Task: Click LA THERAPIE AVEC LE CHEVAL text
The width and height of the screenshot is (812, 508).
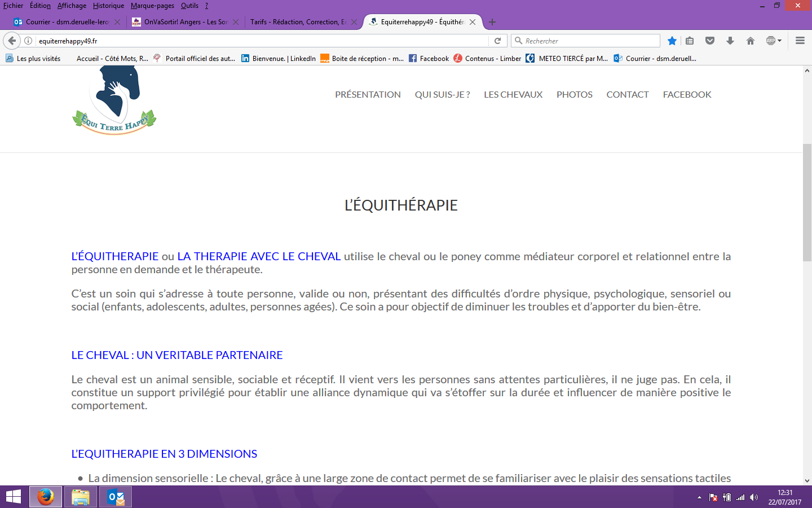Action: [259, 256]
